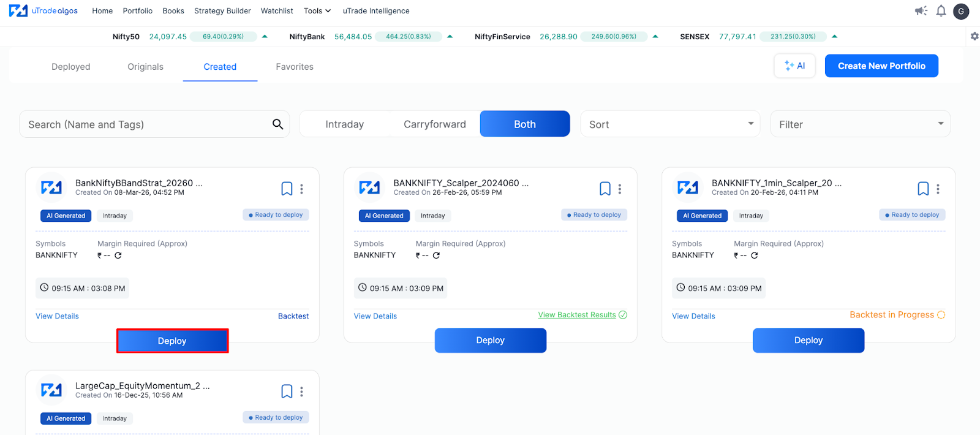Viewport: 980px width, 435px height.
Task: Bookmark the BankNiftyBBandStrat portfolio
Action: point(287,189)
